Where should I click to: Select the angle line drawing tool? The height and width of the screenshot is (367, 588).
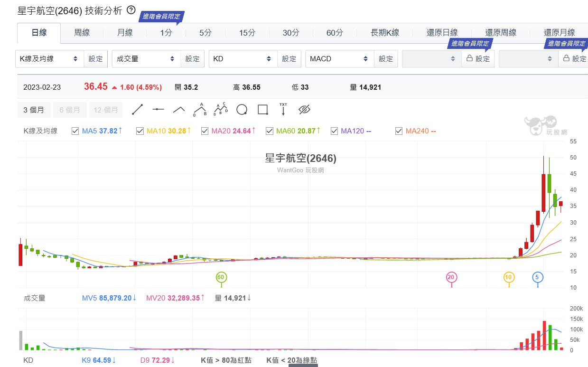point(179,110)
